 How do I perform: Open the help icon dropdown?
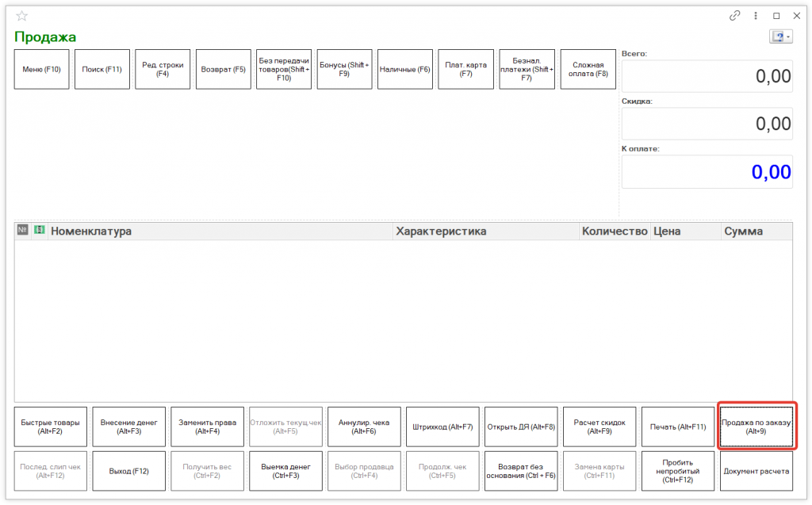point(780,37)
